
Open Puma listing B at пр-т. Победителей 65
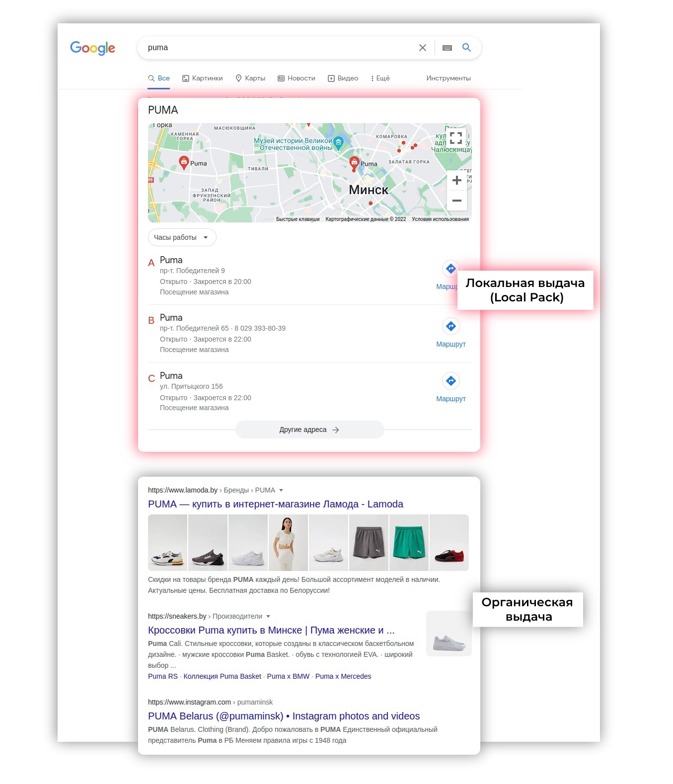pos(171,318)
